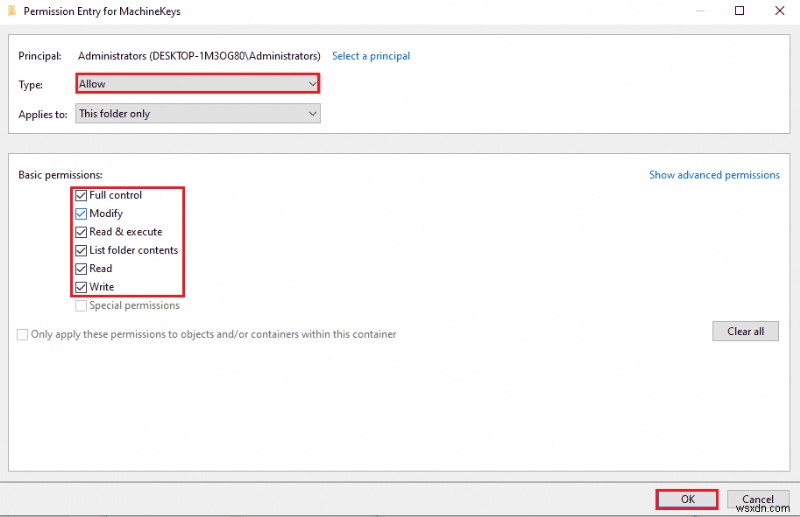Screen dimensions: 800x517
Task: Close the Permission Entry window
Action: (x=780, y=11)
